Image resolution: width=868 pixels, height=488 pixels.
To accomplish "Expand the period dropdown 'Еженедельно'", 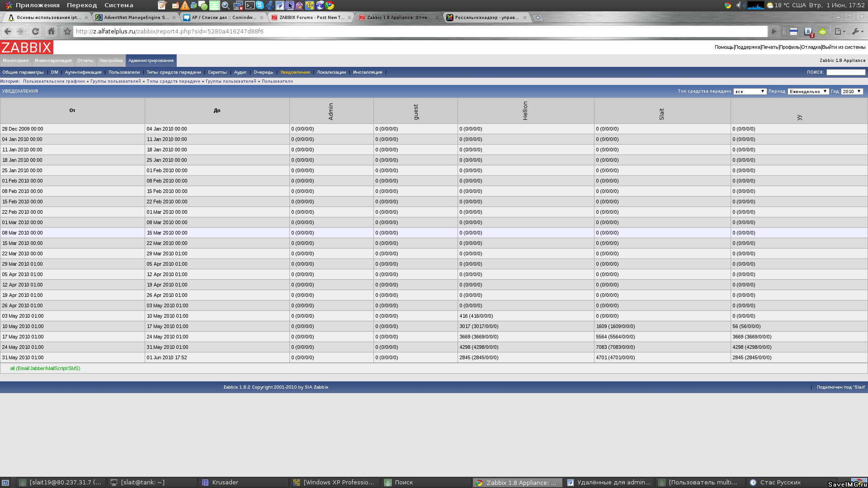I will [x=808, y=91].
